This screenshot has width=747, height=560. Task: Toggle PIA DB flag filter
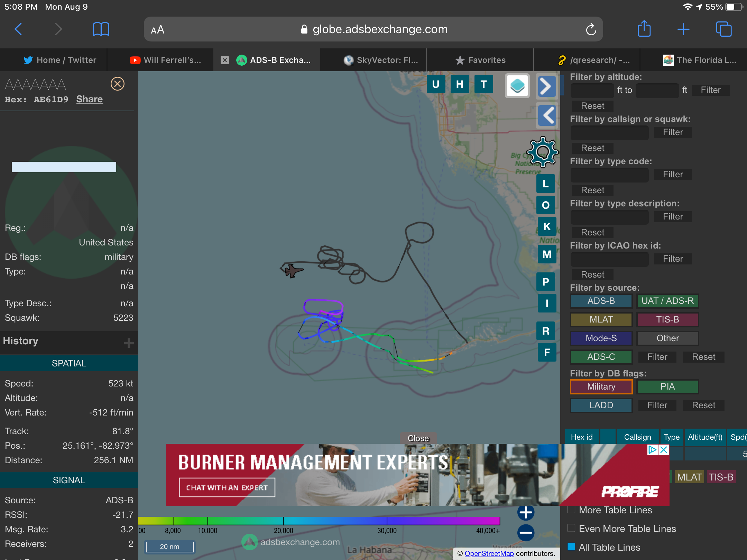tap(667, 386)
